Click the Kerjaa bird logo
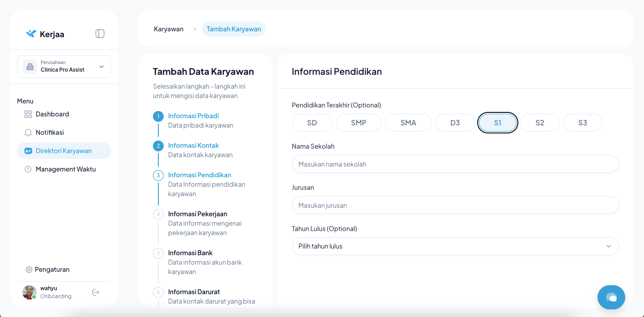 point(31,34)
